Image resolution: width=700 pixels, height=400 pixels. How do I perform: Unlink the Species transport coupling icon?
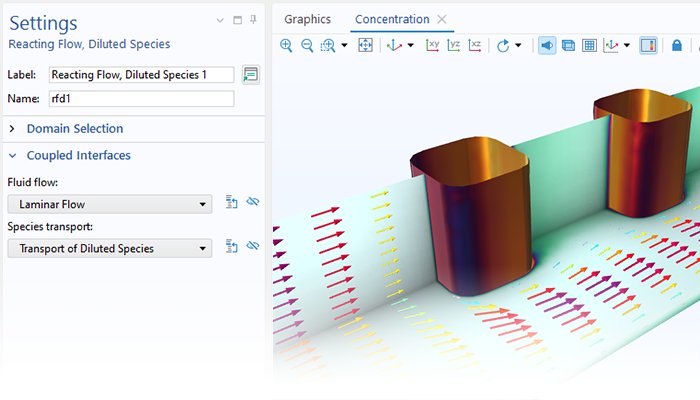tap(253, 246)
